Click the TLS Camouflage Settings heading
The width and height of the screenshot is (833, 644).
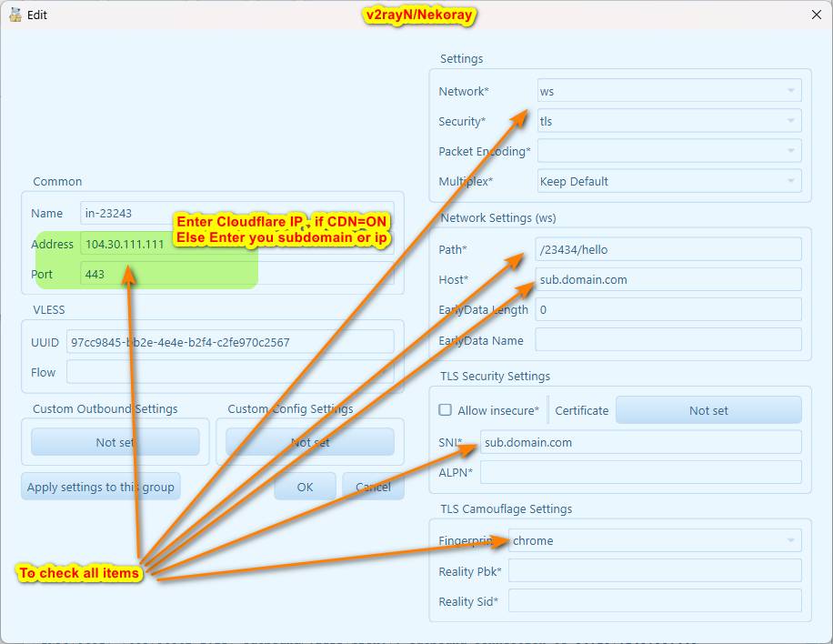tap(507, 509)
